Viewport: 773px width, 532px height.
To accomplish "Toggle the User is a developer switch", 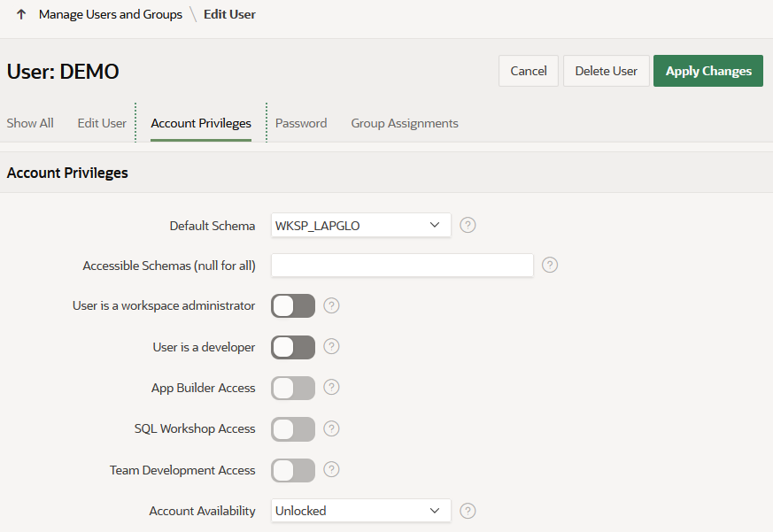I will (293, 347).
